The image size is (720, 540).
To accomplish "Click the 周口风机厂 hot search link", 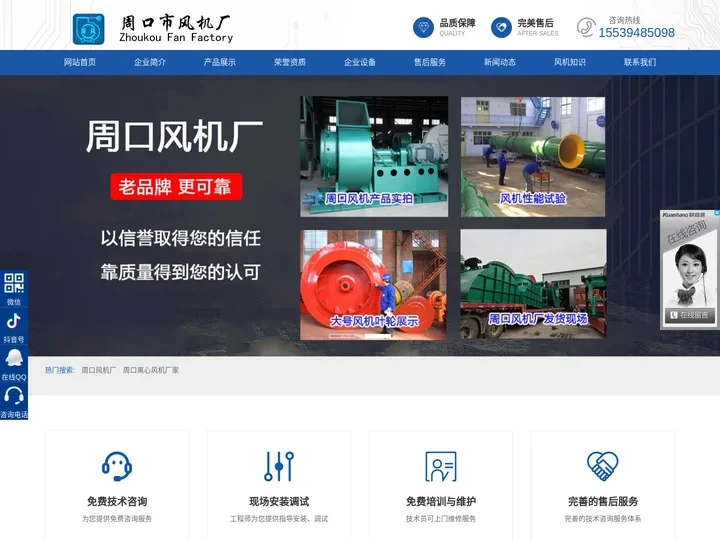I will click(99, 370).
